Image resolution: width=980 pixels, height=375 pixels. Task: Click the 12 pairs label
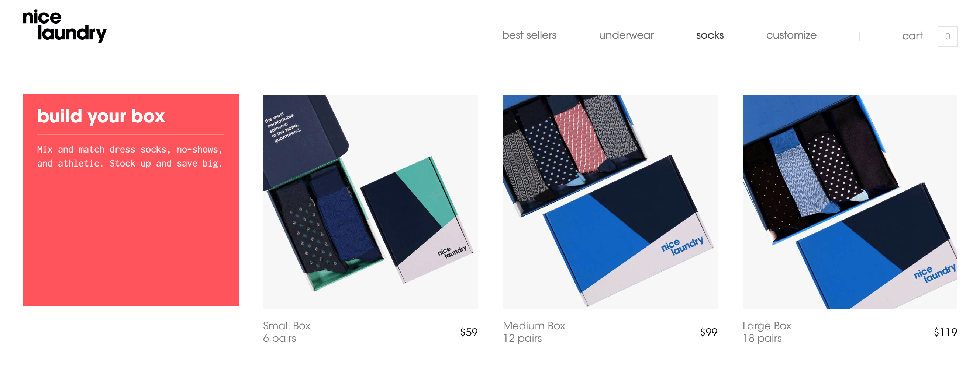[522, 338]
